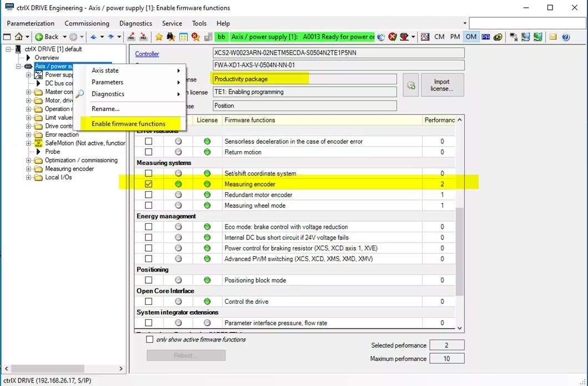Image resolution: width=588 pixels, height=386 pixels.
Task: Open the Diagnostics menu in menu bar
Action: coord(135,23)
